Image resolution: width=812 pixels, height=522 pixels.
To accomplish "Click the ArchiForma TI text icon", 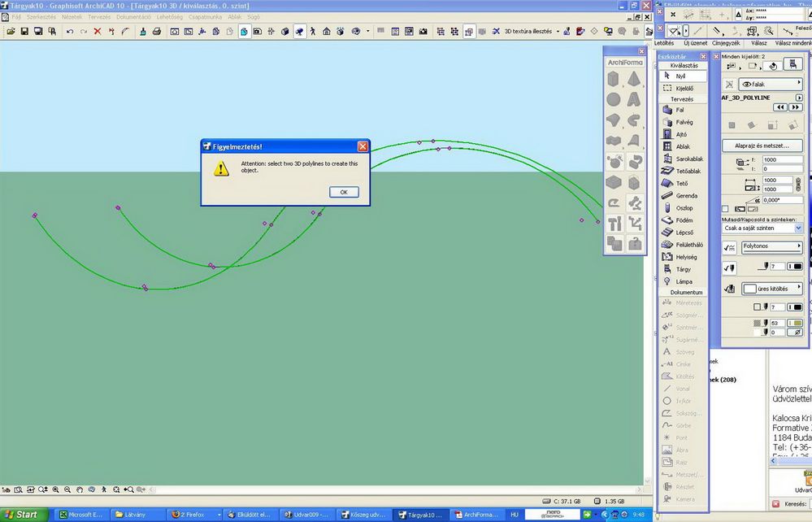I will coord(614,224).
